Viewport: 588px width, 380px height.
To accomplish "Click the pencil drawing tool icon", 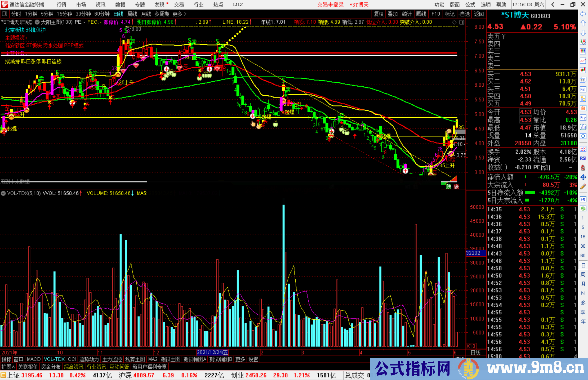I will [583, 187].
